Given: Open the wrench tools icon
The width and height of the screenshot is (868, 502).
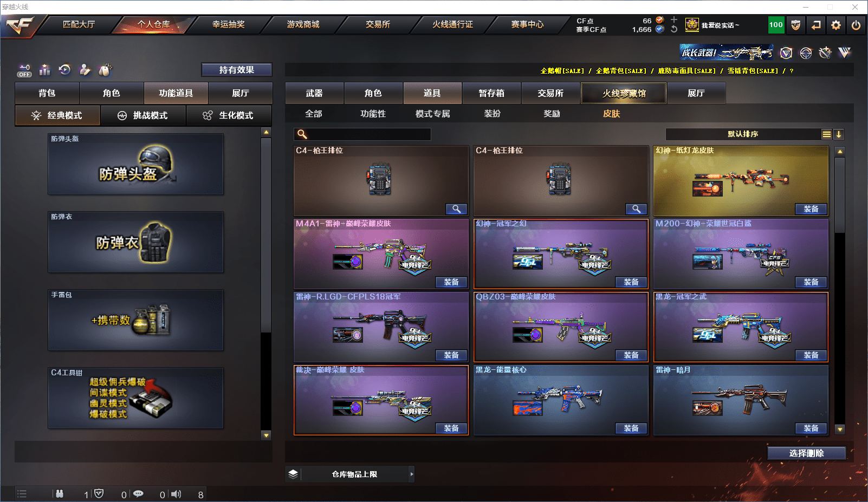Looking at the screenshot, I should tap(825, 53).
